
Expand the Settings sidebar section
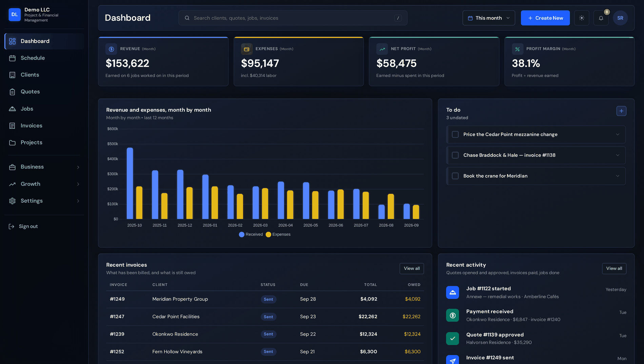click(x=78, y=201)
